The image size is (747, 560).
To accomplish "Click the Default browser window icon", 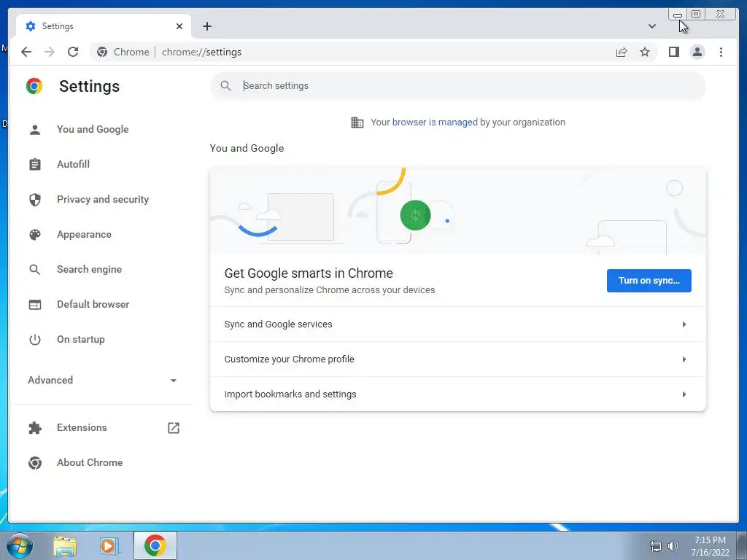I will [35, 304].
